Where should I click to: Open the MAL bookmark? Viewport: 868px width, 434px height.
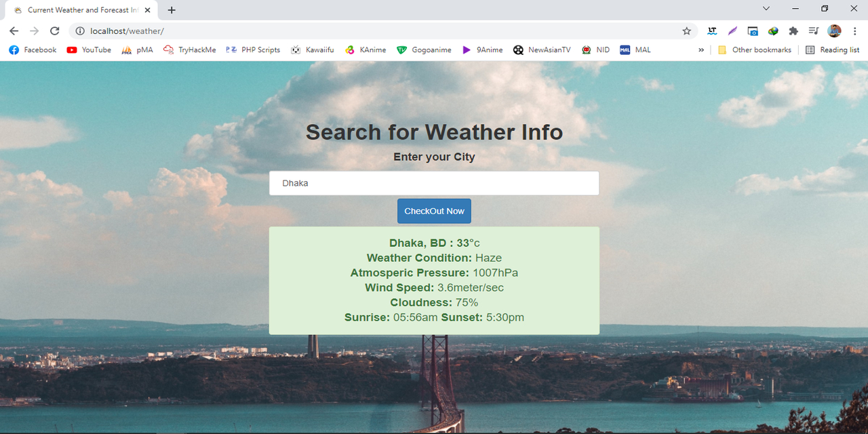tap(635, 50)
